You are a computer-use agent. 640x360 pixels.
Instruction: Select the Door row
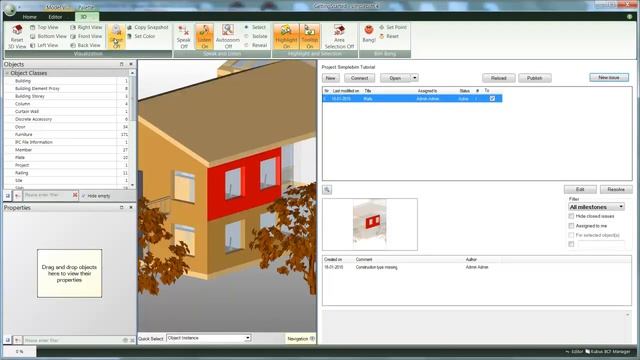66,127
